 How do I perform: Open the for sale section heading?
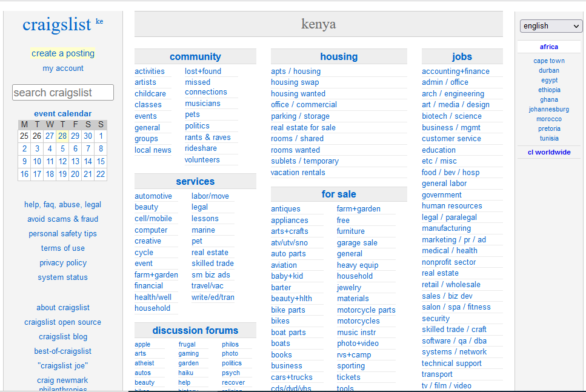[x=339, y=194]
